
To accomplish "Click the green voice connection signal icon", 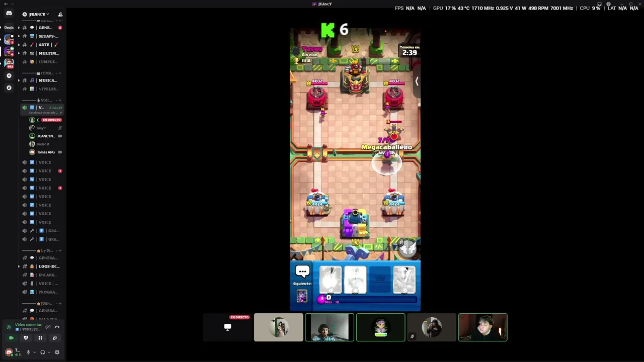I will click(9, 327).
